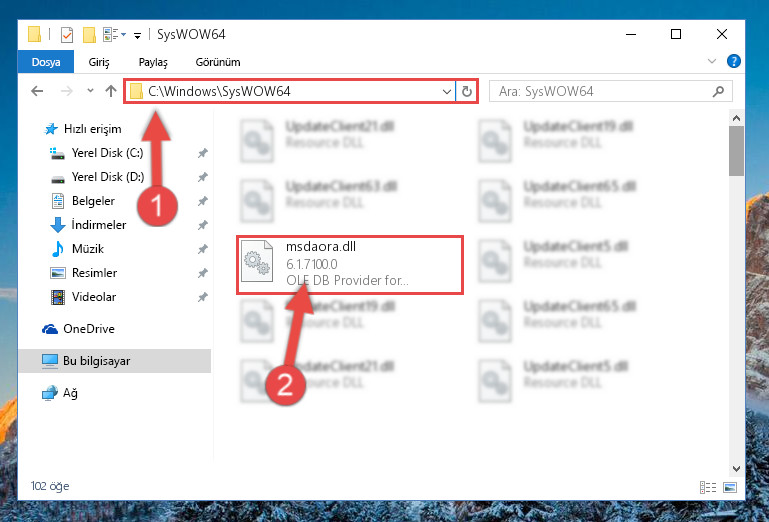Viewport: 769px width, 522px height.
Task: Open Help with the blue question icon
Action: [x=734, y=61]
